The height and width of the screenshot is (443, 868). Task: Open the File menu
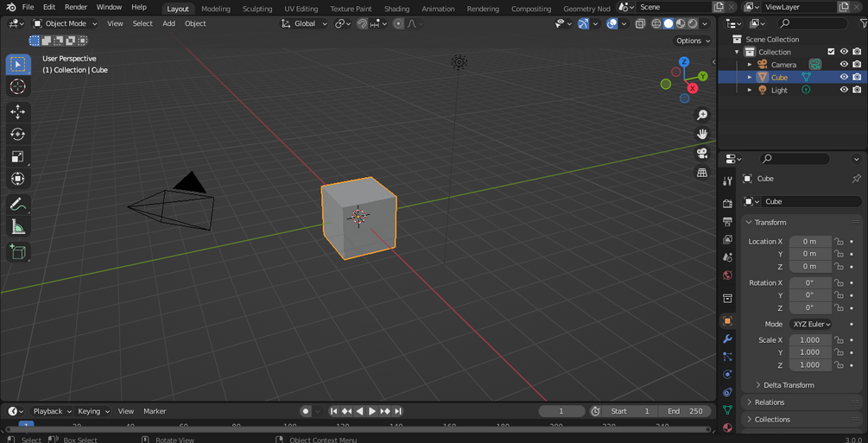pos(28,7)
